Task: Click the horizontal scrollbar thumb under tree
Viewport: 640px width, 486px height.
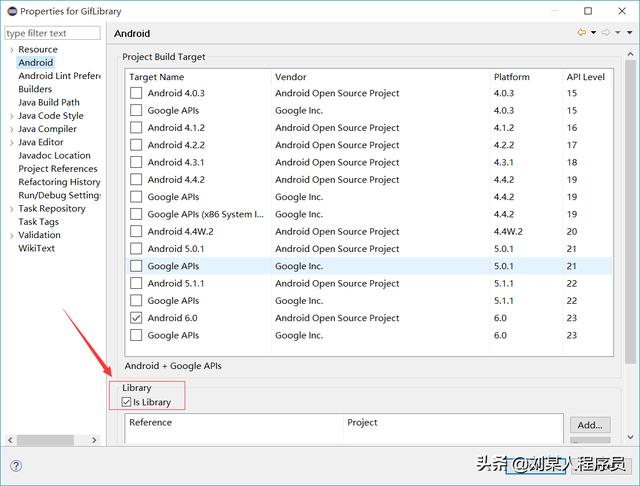Action: pyautogui.click(x=45, y=440)
